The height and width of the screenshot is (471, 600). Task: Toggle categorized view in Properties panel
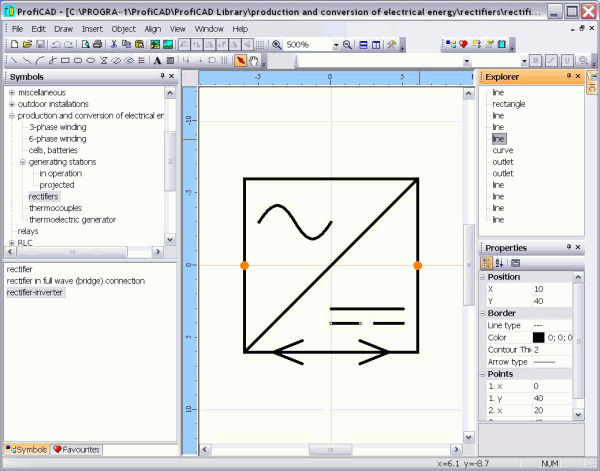486,263
